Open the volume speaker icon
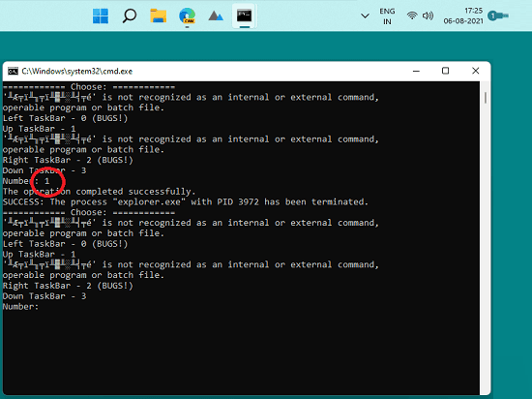The image size is (532, 399). pyautogui.click(x=428, y=15)
